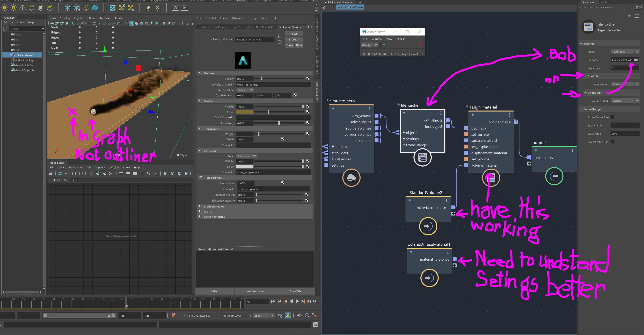Screen dimensions: 644x335
Task: Click the Emission Color white swatch
Action: point(245,167)
